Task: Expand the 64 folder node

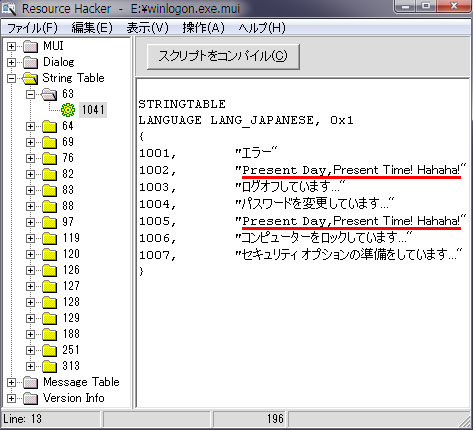Action: pos(30,127)
